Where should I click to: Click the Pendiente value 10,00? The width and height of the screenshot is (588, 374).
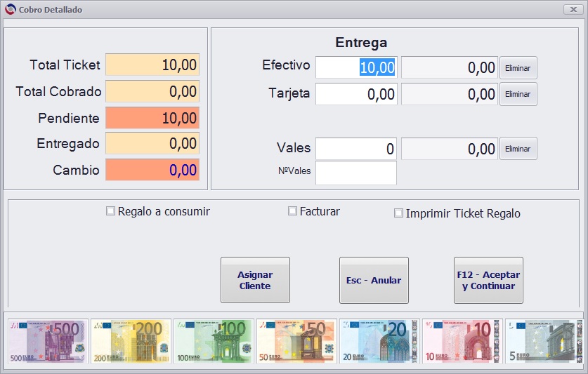tap(152, 118)
